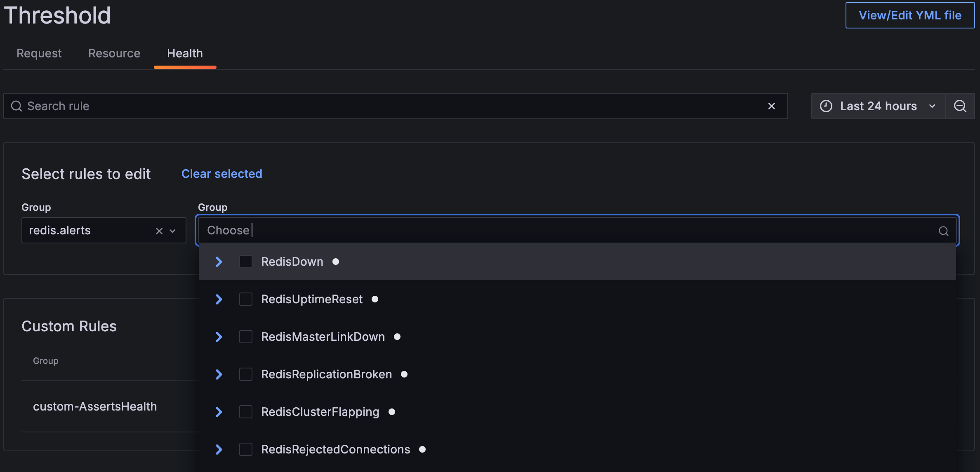Enable the RedisReplicationBroken checkbox
This screenshot has width=980, height=472.
click(x=246, y=374)
